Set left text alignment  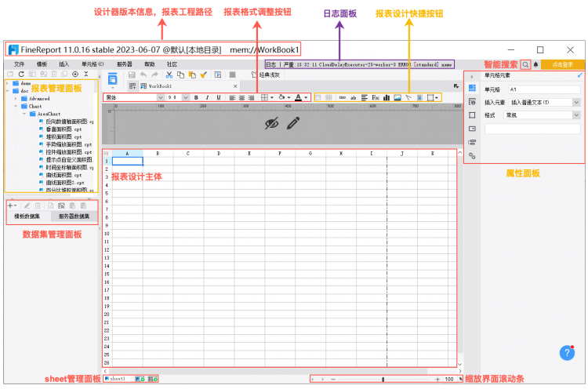click(232, 97)
